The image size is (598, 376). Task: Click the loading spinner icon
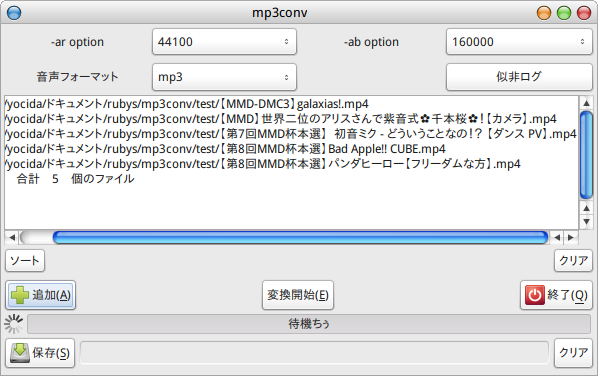pos(14,324)
